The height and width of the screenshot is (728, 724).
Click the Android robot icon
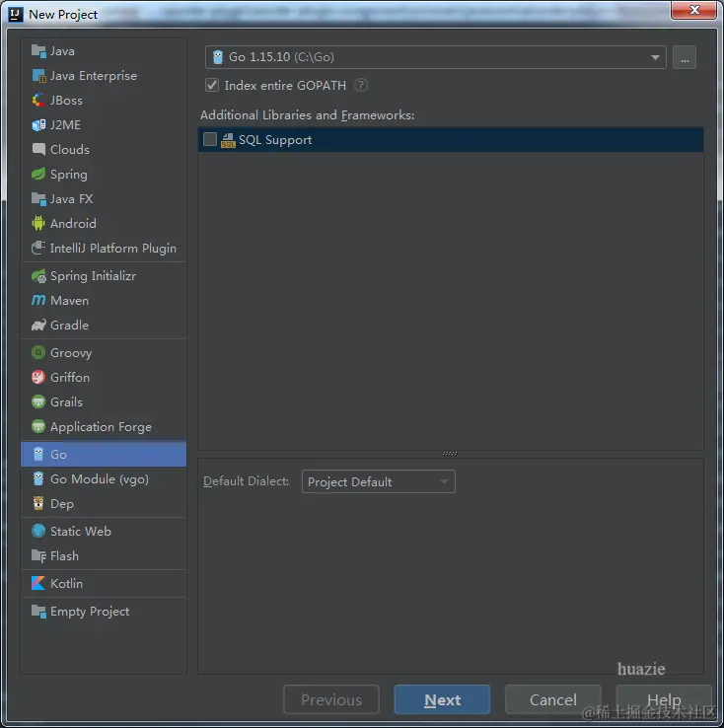pyautogui.click(x=38, y=223)
